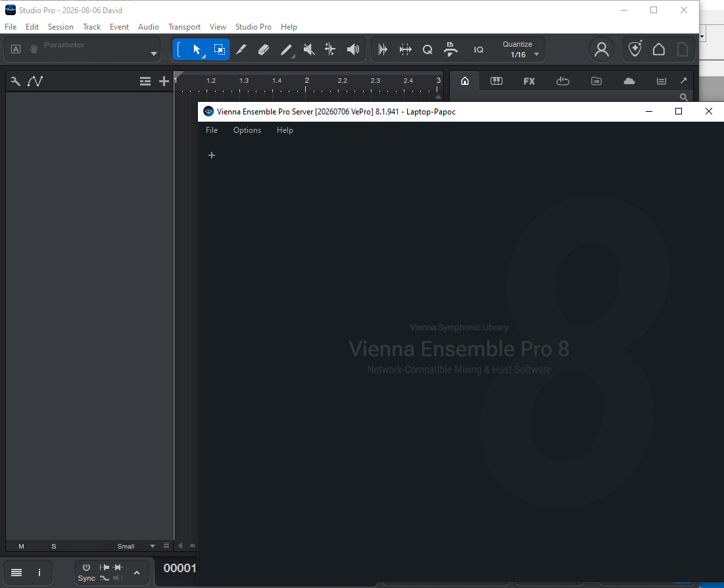Select the Listen tool speaker icon
Screen dimensions: 724x588
tap(352, 49)
